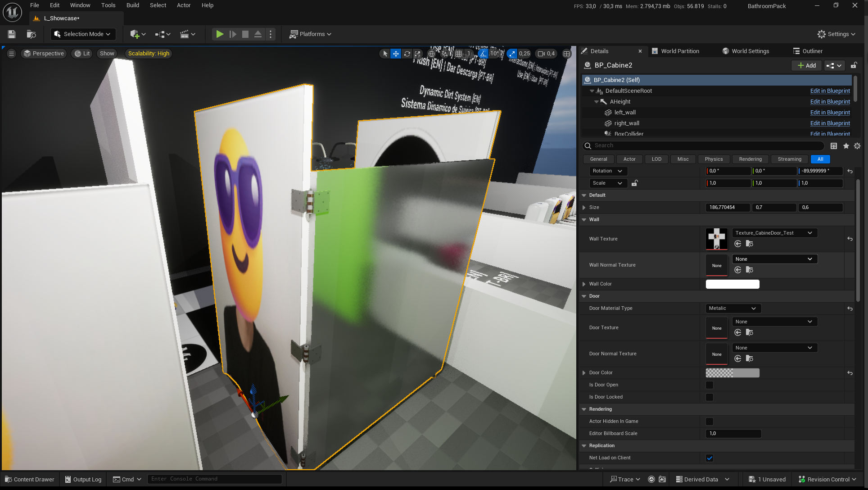Viewport: 868px width, 490px height.
Task: Open Wall Texture asset dropdown
Action: (774, 233)
